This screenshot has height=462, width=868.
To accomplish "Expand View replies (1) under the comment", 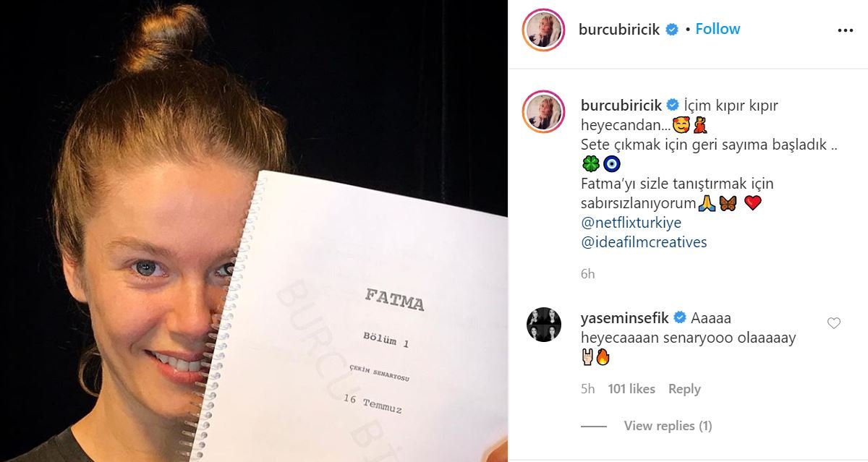I will click(x=668, y=426).
